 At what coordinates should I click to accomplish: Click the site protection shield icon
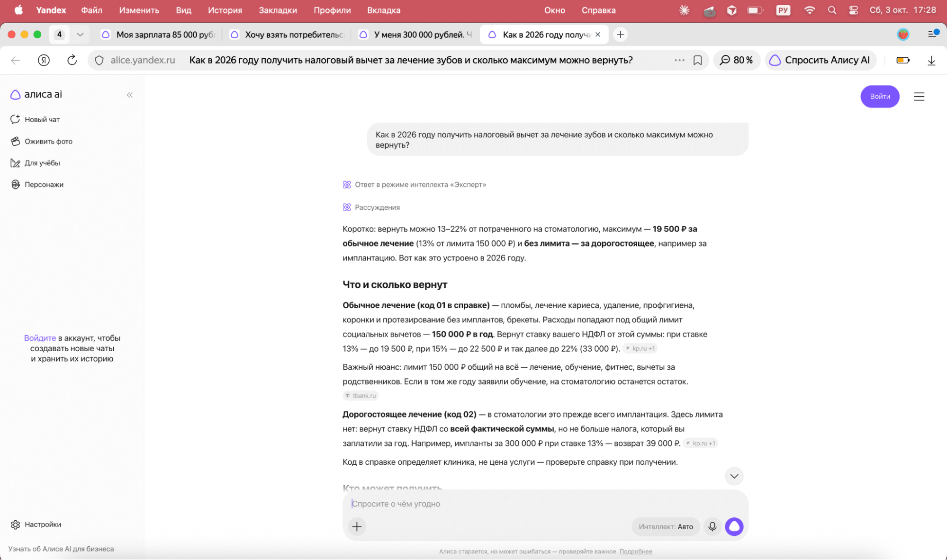(x=99, y=61)
